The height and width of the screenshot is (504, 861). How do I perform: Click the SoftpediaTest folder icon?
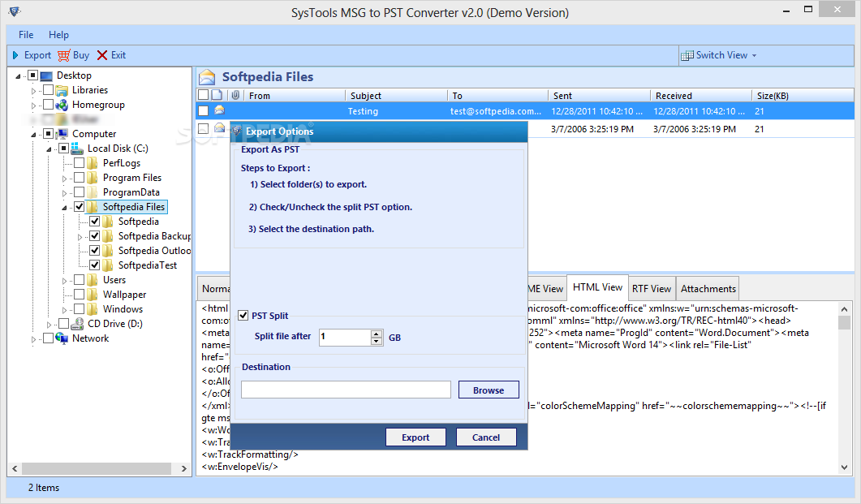click(108, 265)
